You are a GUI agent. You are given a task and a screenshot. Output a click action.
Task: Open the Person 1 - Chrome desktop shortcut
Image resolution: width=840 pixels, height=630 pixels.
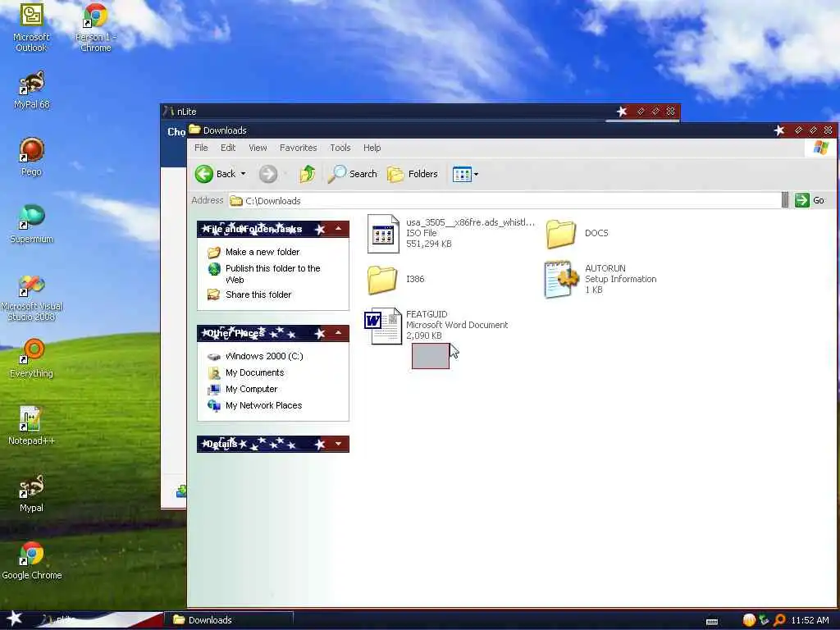pos(95,27)
